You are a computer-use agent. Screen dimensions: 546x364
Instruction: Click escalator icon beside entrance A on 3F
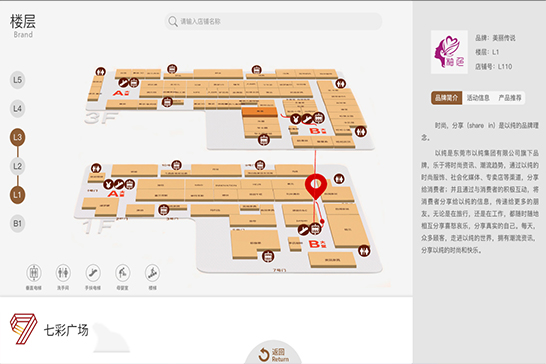123,83
